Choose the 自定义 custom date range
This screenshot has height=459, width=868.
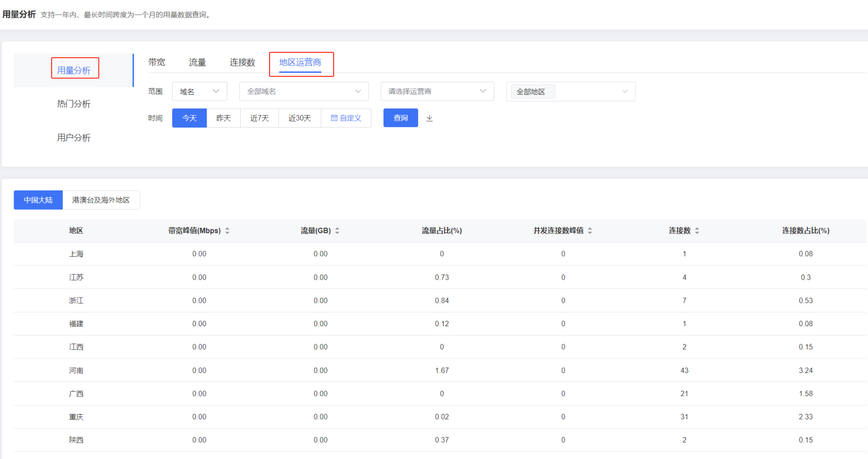click(346, 118)
